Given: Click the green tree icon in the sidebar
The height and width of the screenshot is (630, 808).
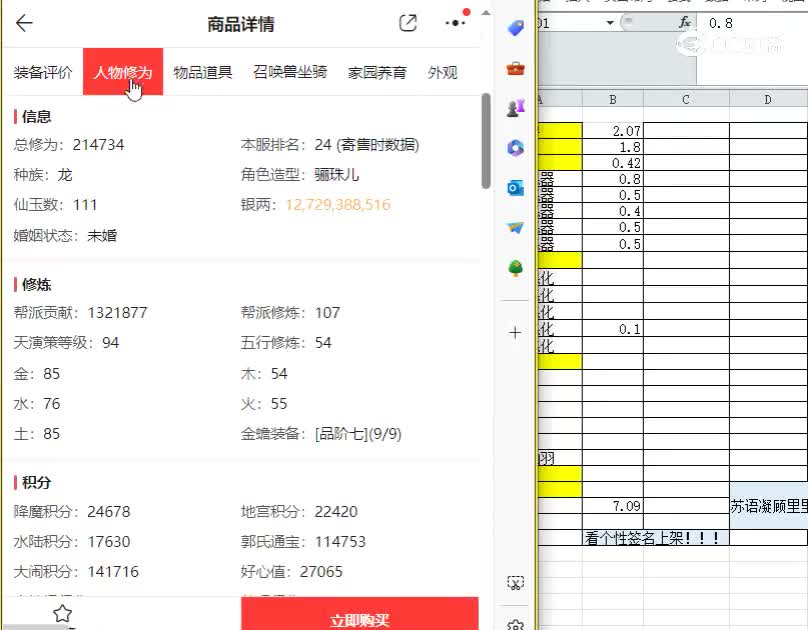Looking at the screenshot, I should pos(515,268).
